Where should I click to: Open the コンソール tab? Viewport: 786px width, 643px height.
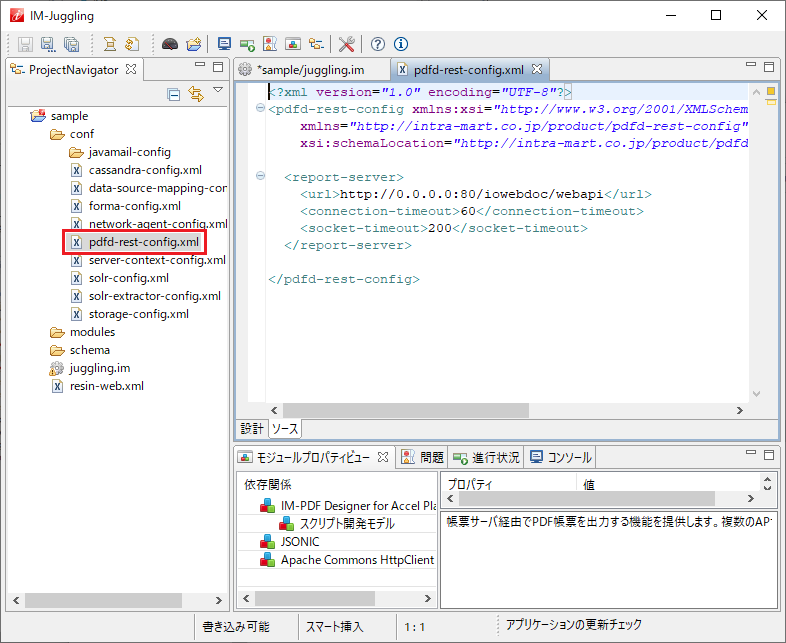click(560, 457)
